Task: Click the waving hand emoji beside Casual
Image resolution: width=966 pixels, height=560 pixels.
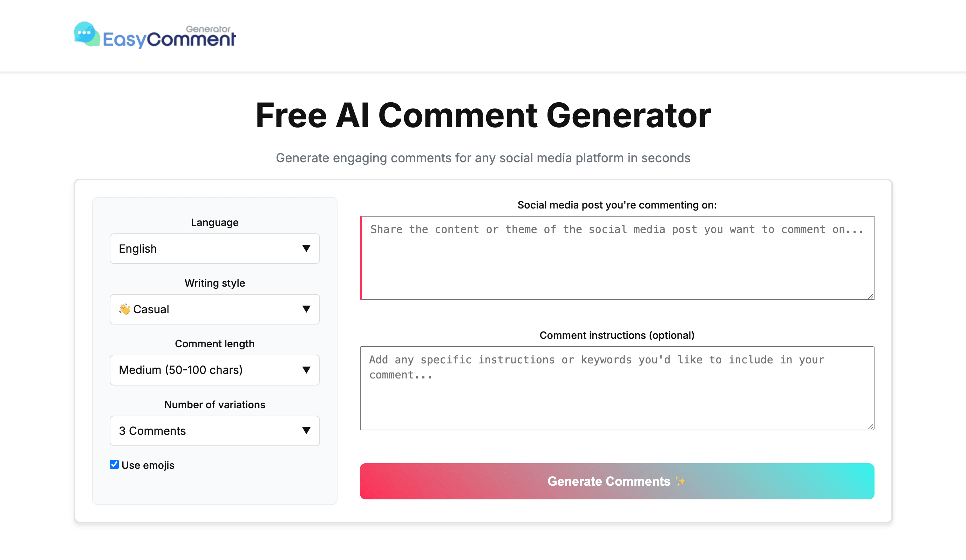Action: (x=124, y=309)
